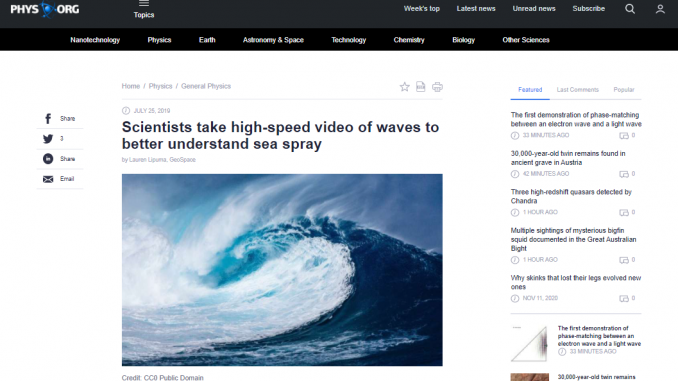Go to Unread news
The image size is (678, 381).
click(534, 9)
